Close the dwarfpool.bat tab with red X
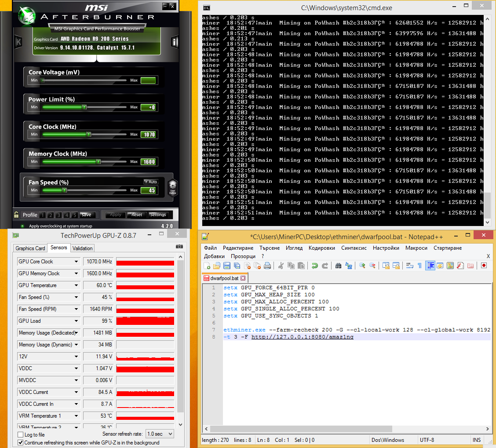The image size is (496, 448). 243,278
